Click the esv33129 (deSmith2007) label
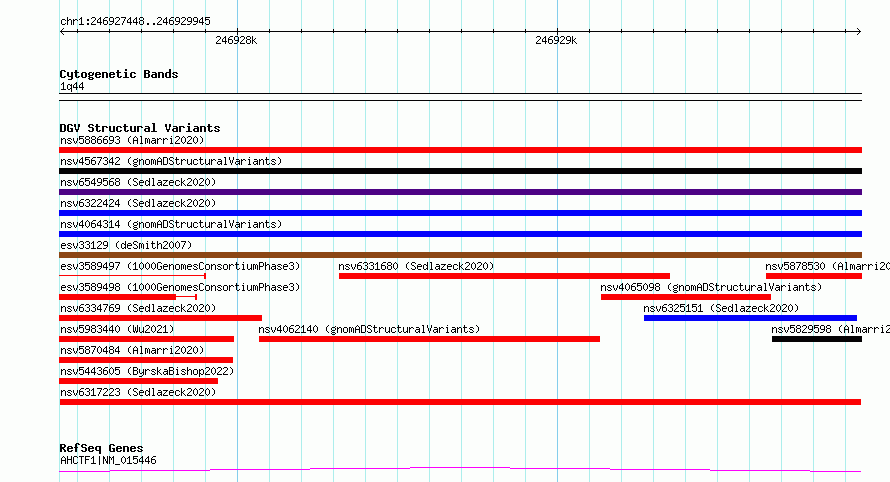The height and width of the screenshot is (482, 890). [126, 245]
